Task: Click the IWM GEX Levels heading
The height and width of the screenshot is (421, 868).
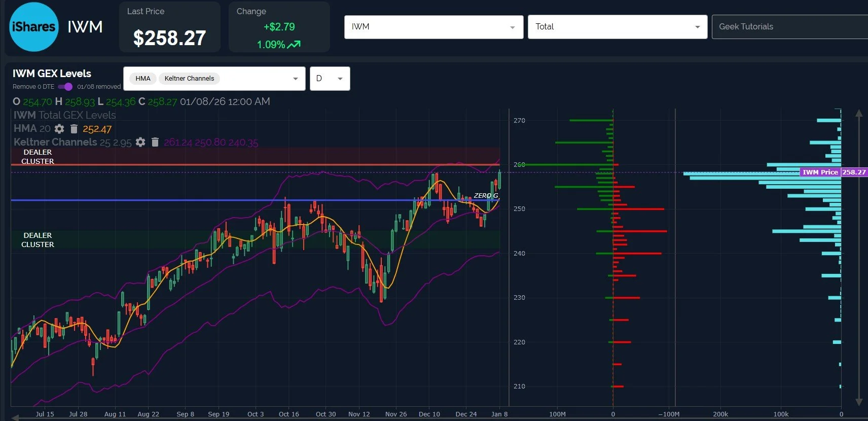Action: (52, 74)
